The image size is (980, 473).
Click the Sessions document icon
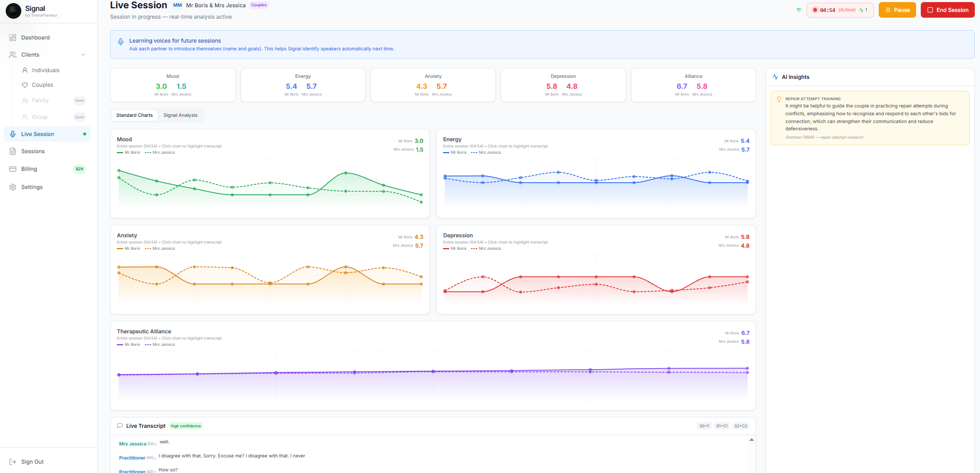(x=13, y=152)
